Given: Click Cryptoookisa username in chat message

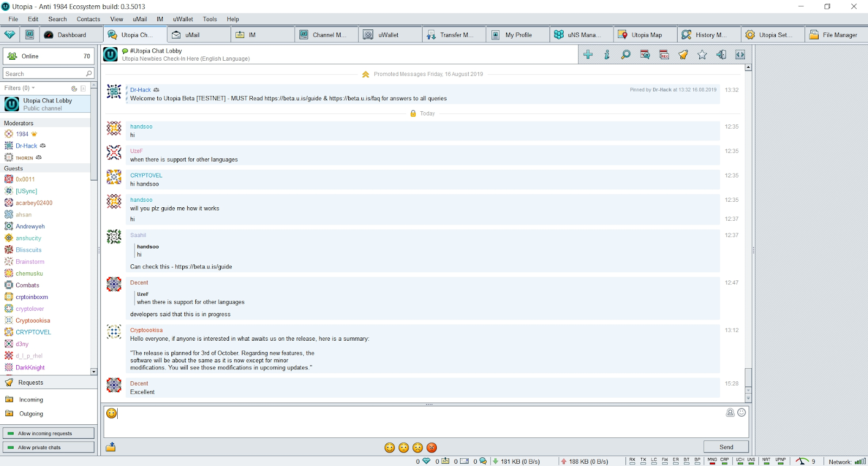Looking at the screenshot, I should (x=146, y=330).
